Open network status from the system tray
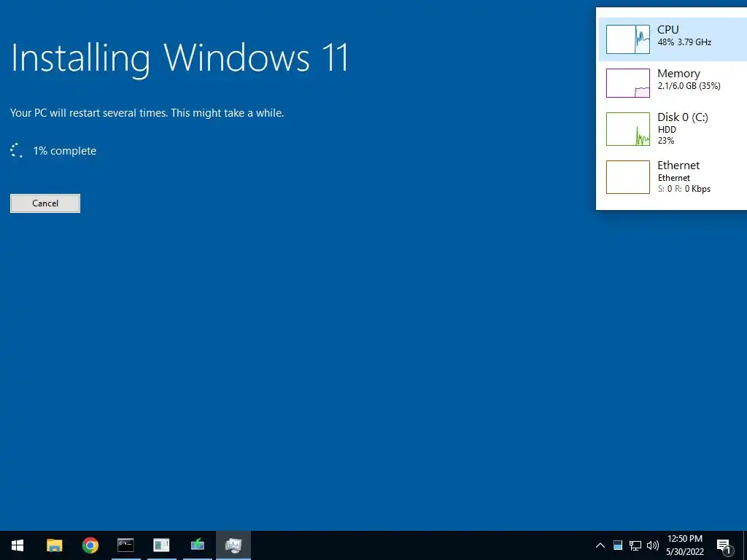Image resolution: width=747 pixels, height=560 pixels. (x=635, y=545)
